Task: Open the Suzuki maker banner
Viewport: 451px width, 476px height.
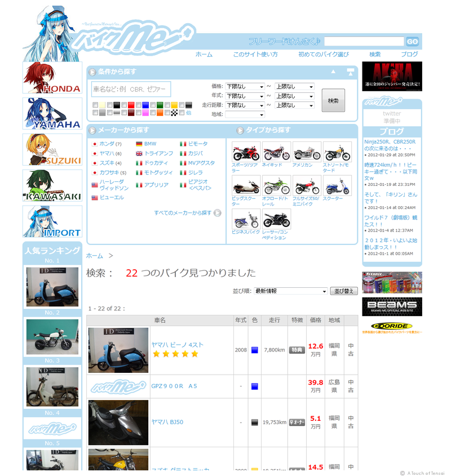Action: click(52, 149)
